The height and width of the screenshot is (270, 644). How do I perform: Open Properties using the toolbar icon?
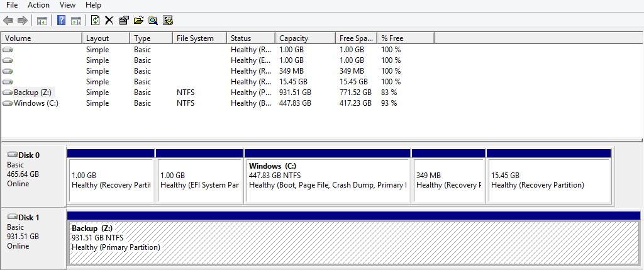[124, 20]
